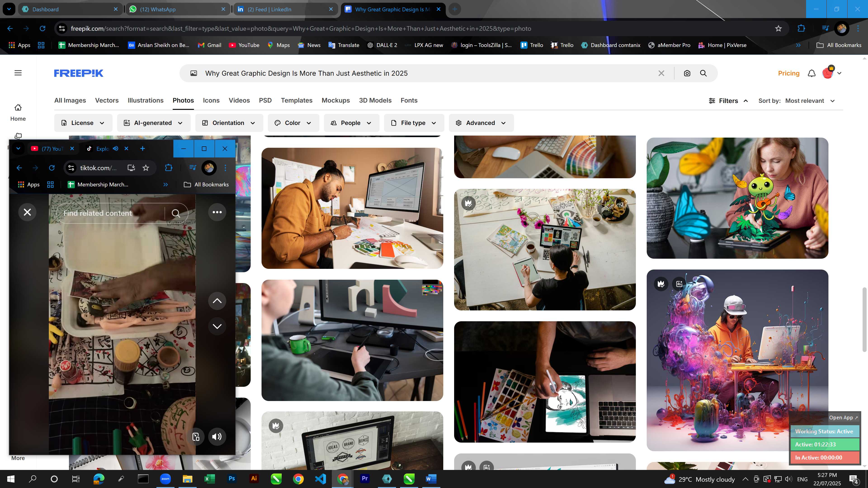Expand the Advanced filter dropdown

click(481, 123)
